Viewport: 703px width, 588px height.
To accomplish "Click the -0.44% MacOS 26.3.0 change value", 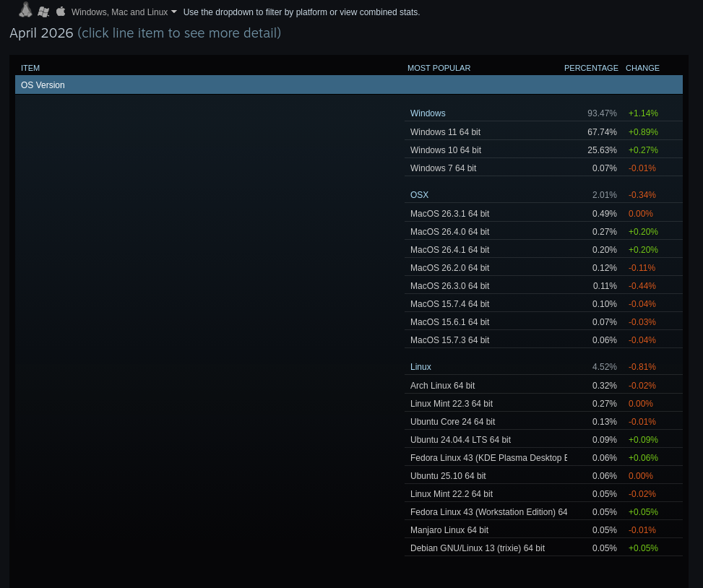I will pos(642,285).
